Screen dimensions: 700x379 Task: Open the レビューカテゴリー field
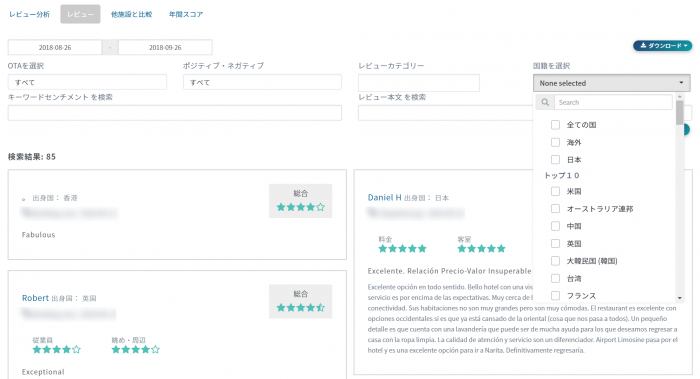tap(419, 83)
